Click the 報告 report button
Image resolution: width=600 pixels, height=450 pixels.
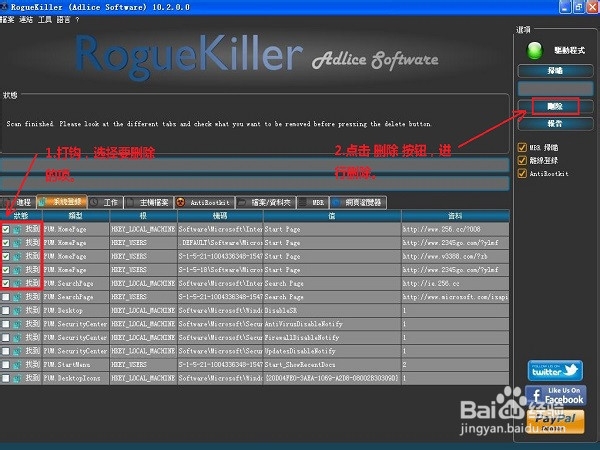555,124
